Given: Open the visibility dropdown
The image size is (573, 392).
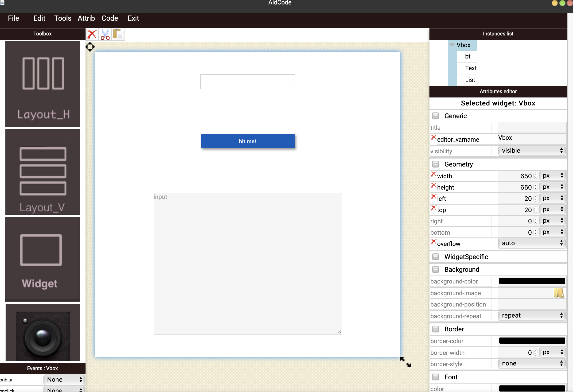Looking at the screenshot, I should (x=532, y=151).
